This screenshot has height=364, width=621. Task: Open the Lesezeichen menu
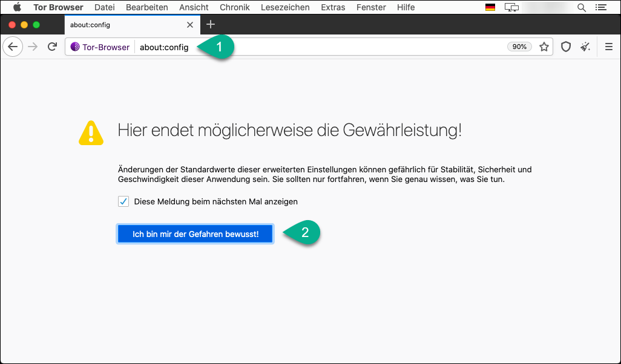tap(285, 7)
